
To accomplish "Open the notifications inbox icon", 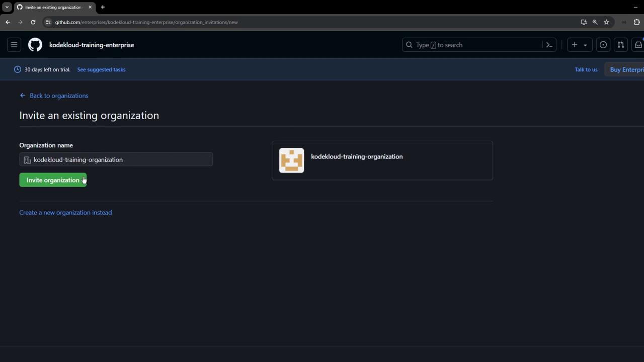I will [x=638, y=45].
